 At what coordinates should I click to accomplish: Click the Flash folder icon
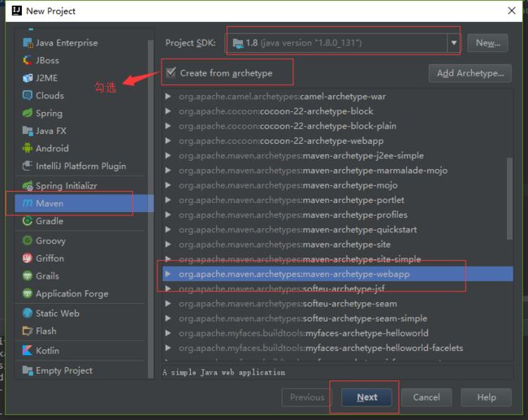click(28, 331)
